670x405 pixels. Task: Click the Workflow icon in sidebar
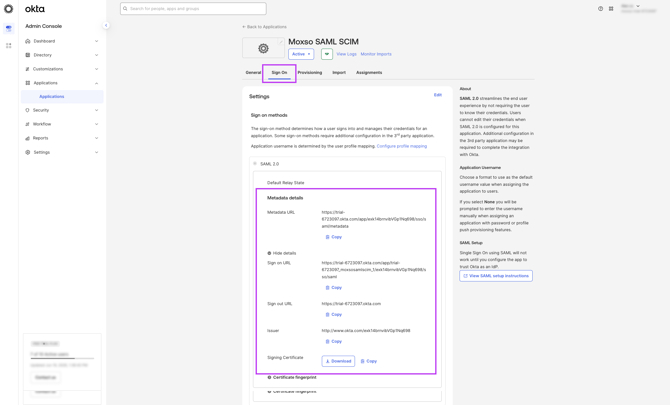[27, 124]
